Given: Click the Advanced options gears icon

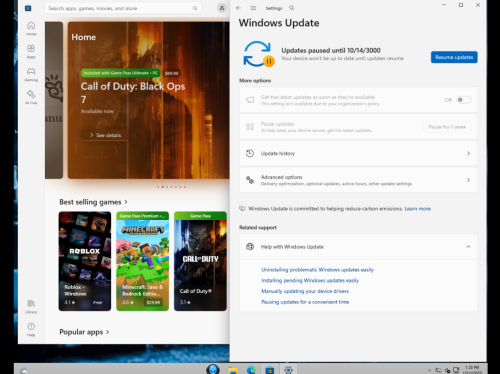Looking at the screenshot, I should tap(250, 180).
